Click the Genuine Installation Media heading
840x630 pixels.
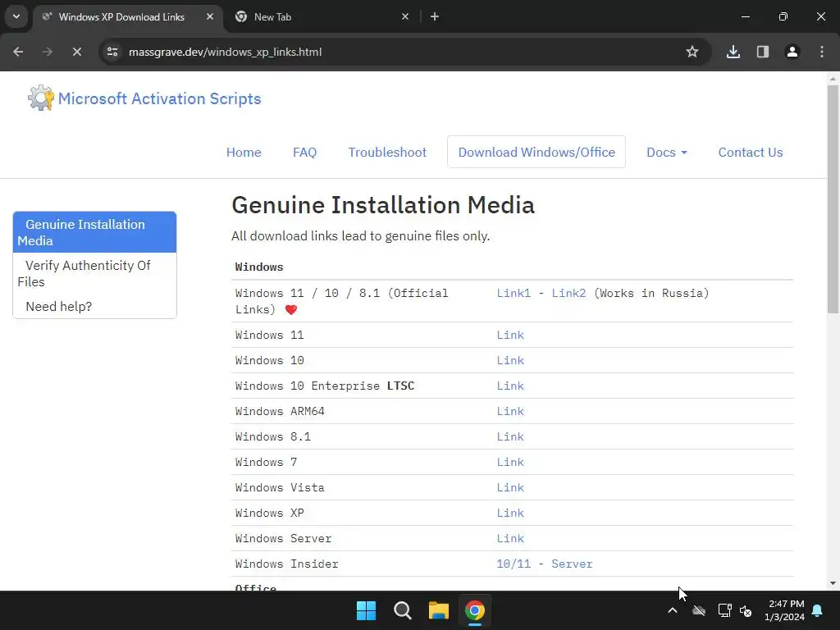click(x=383, y=205)
